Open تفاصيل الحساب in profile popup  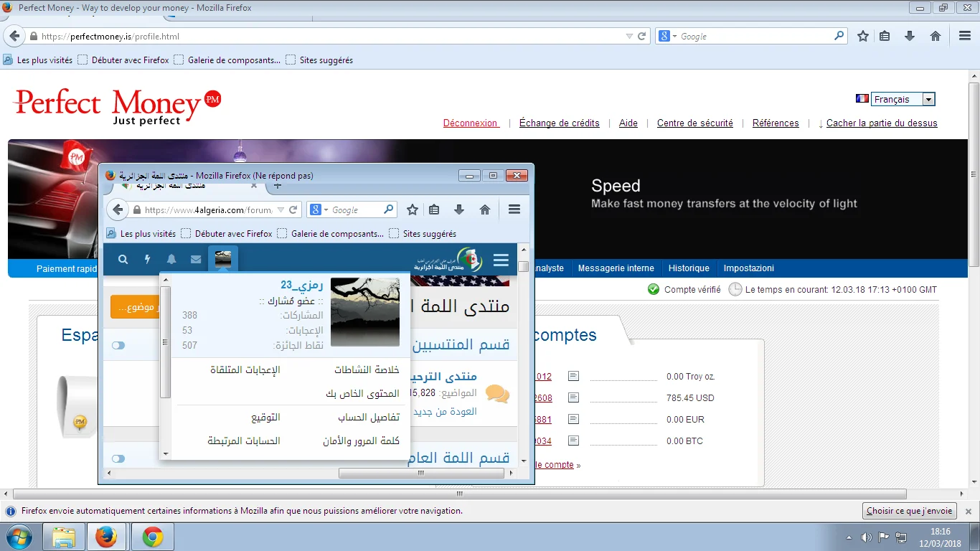click(369, 417)
